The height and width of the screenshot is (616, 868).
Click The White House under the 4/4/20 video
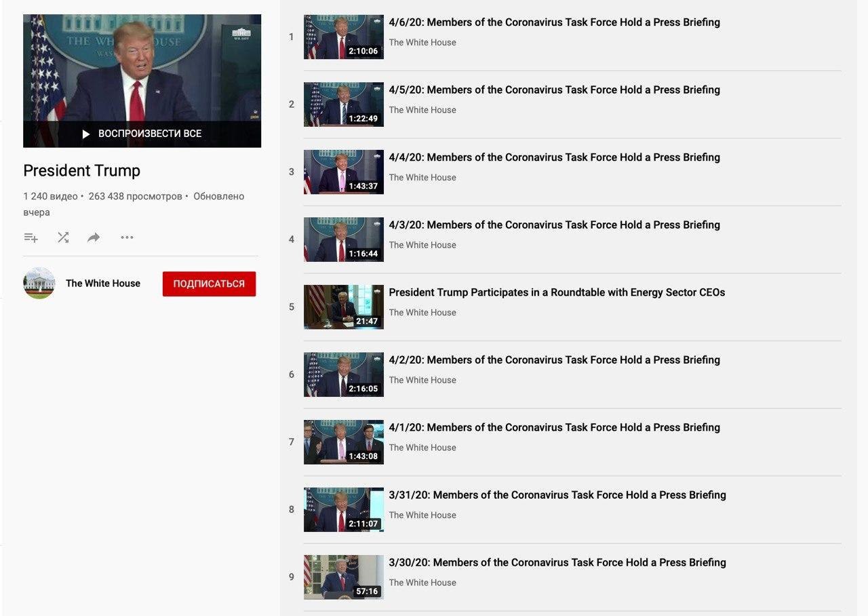[x=422, y=177]
